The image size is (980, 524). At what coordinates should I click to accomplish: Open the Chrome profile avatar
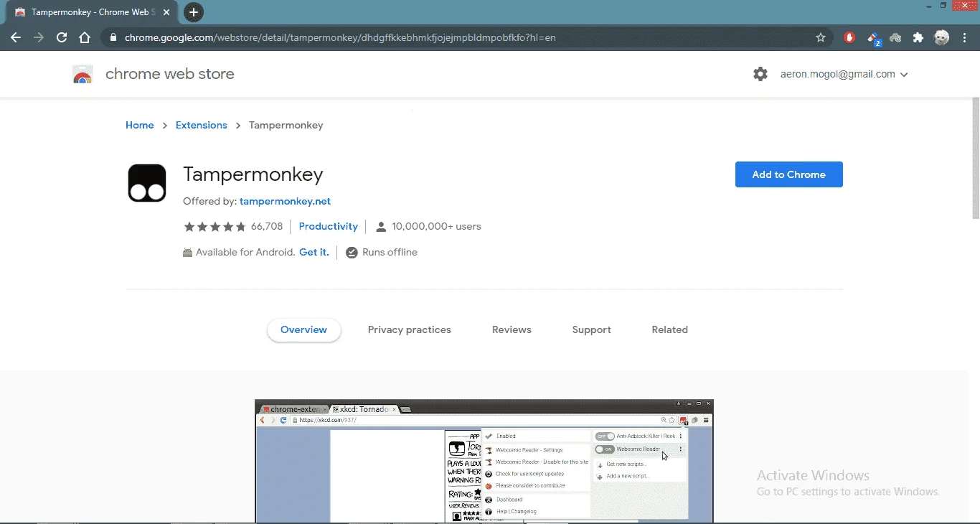[942, 38]
